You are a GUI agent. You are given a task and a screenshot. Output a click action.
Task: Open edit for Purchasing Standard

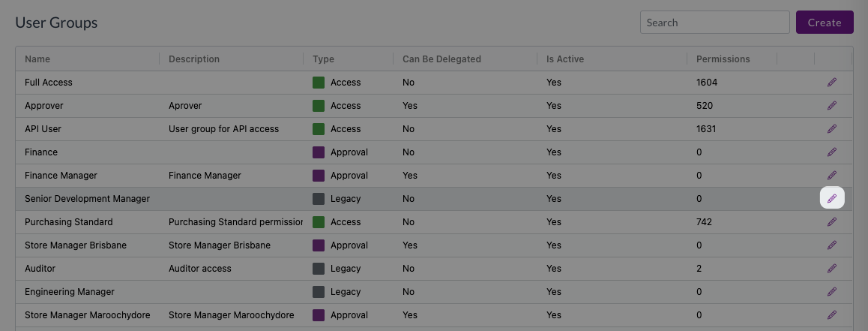pos(831,221)
